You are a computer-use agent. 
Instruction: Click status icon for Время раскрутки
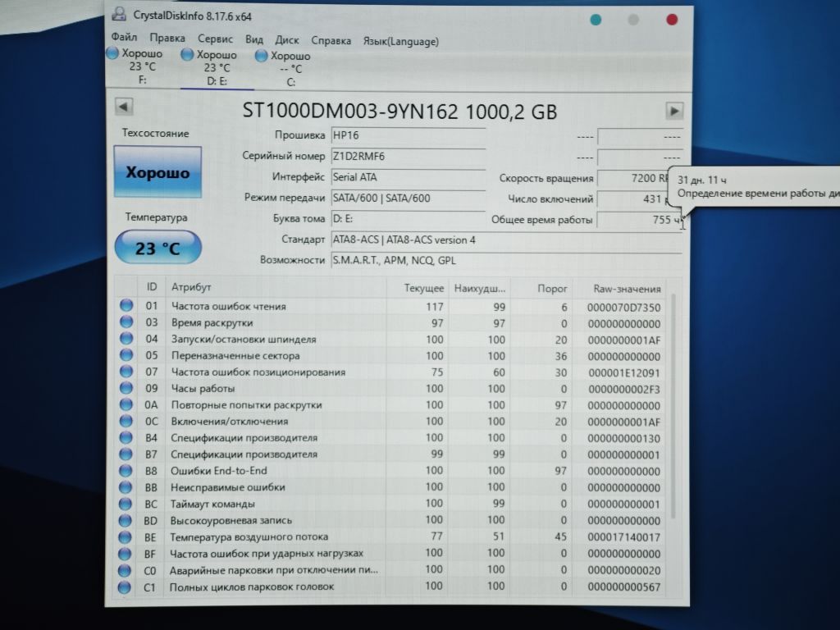click(126, 322)
